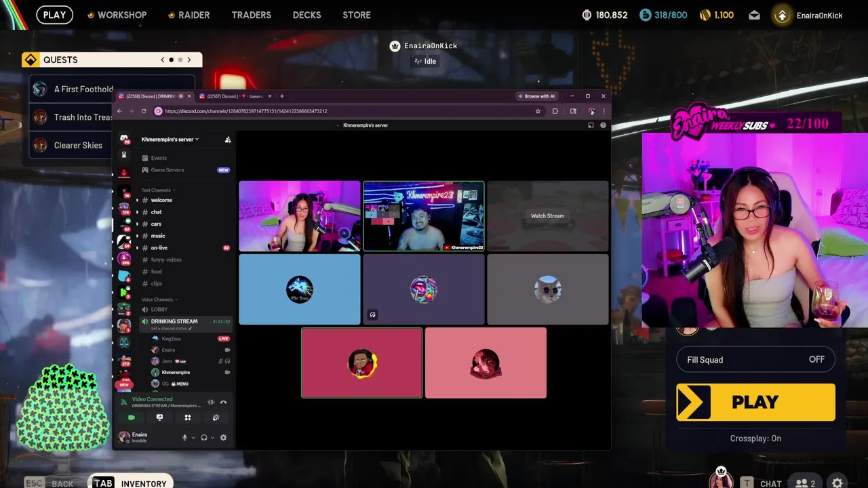Open Discord inbox icon next to help
This screenshot has width=868, height=488.
(x=591, y=125)
